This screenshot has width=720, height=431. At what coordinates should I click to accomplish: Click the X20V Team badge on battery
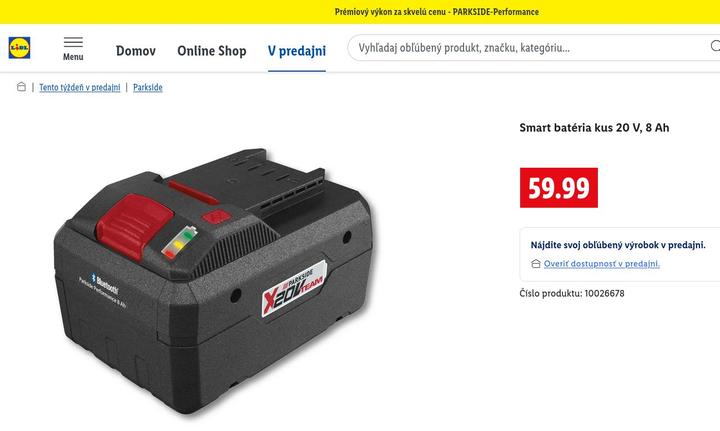click(x=294, y=289)
